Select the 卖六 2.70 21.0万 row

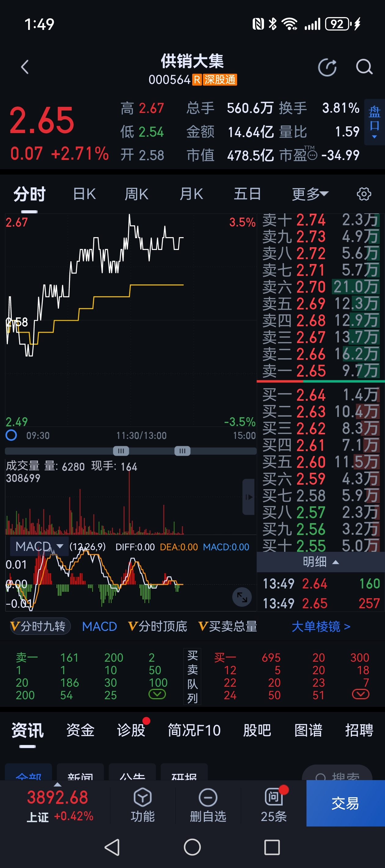click(321, 287)
